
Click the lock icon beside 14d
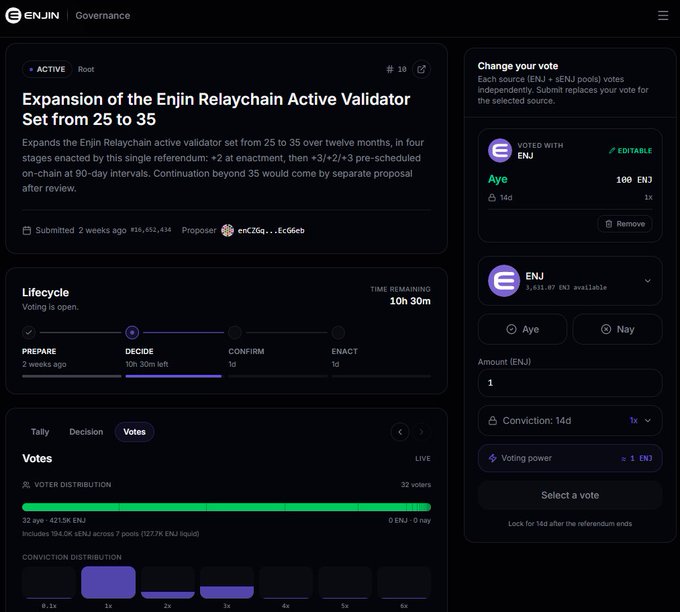coord(492,198)
